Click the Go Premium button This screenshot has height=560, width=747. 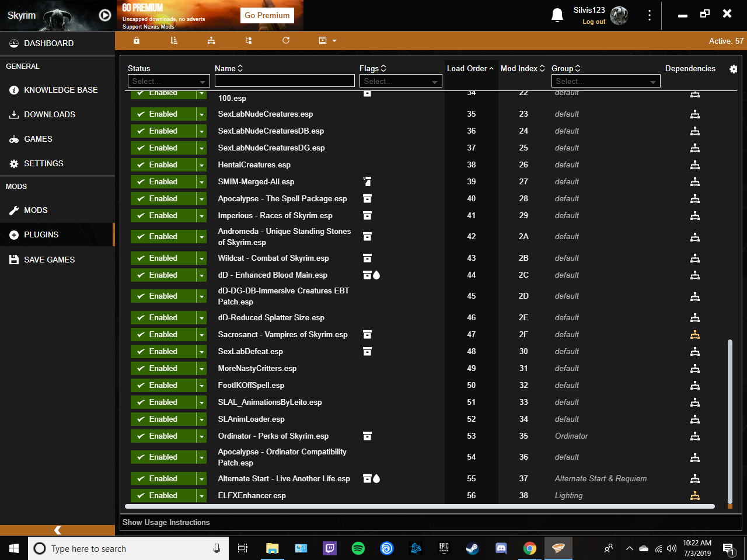pyautogui.click(x=267, y=15)
